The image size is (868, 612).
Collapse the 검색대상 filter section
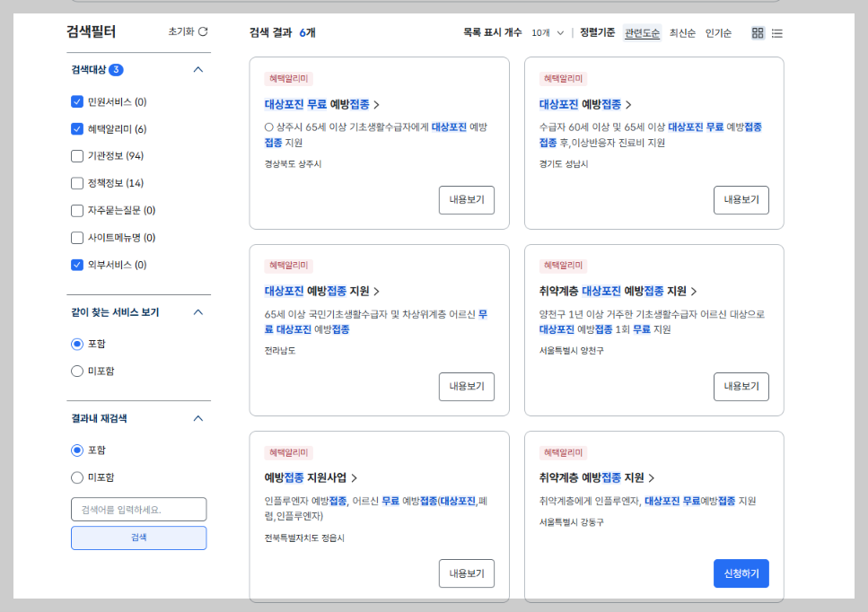[x=198, y=70]
